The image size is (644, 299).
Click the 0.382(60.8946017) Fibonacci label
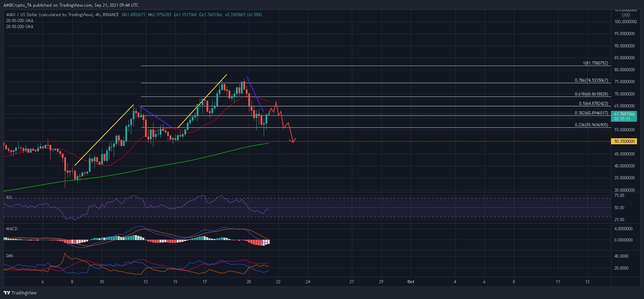591,113
